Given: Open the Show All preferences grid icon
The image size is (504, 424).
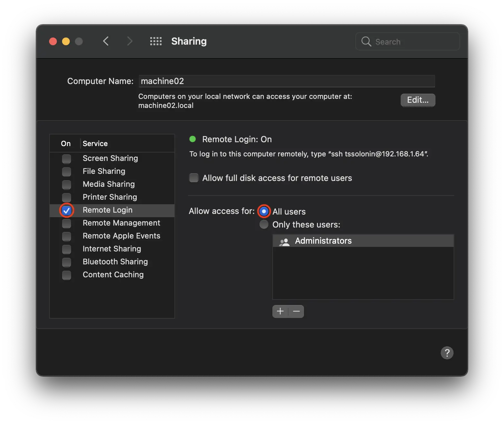Looking at the screenshot, I should click(x=156, y=41).
